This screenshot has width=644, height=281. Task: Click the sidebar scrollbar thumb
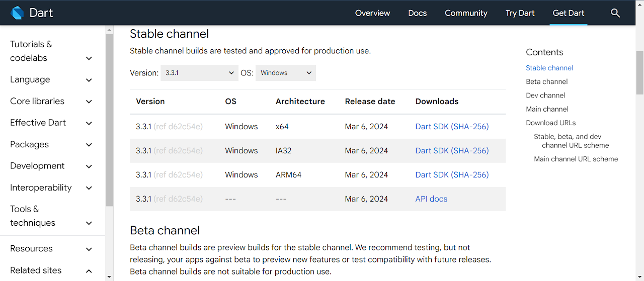(x=109, y=121)
